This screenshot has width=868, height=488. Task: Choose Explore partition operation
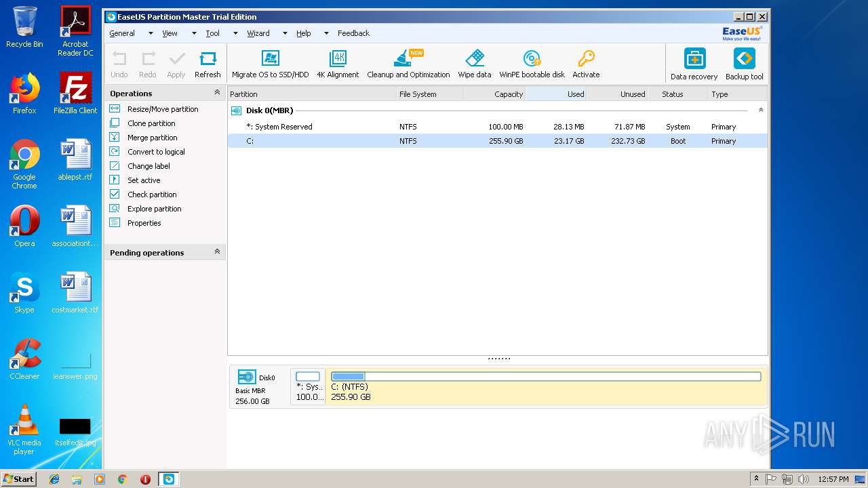click(x=154, y=209)
